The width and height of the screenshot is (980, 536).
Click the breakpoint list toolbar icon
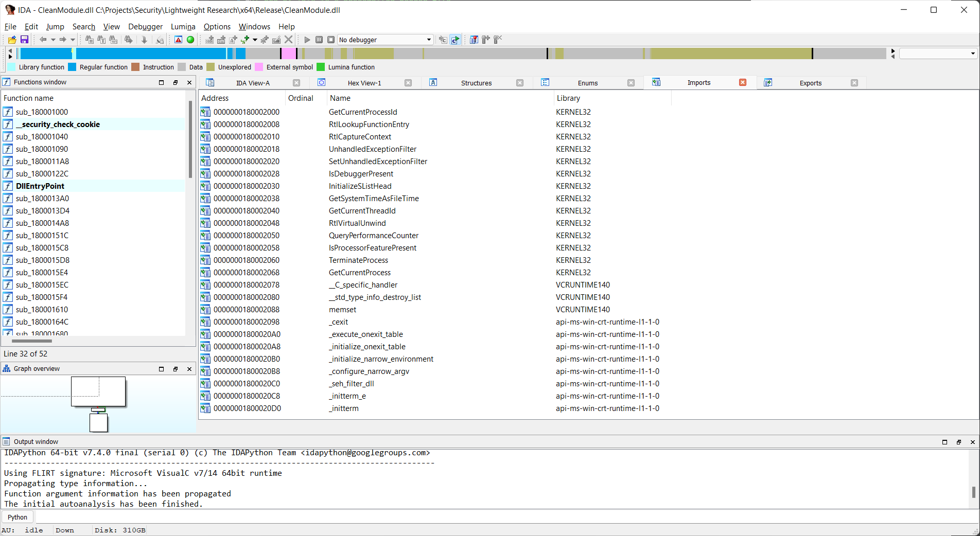coord(474,40)
